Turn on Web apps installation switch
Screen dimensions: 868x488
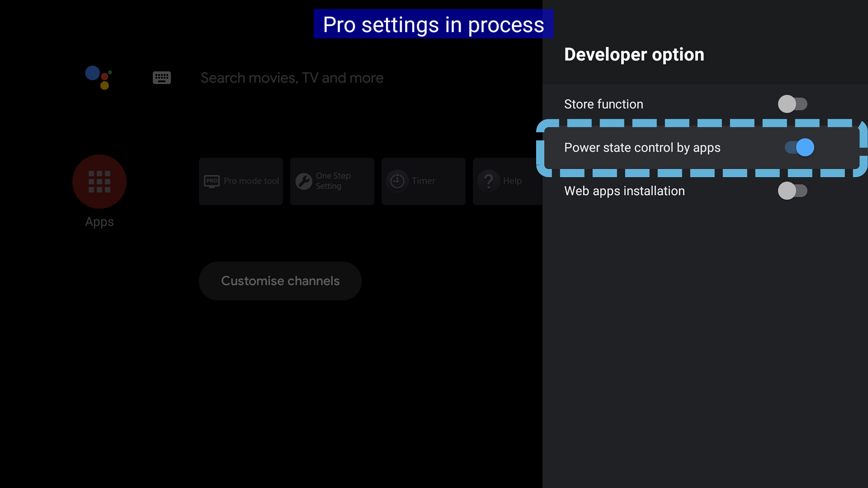tap(792, 191)
